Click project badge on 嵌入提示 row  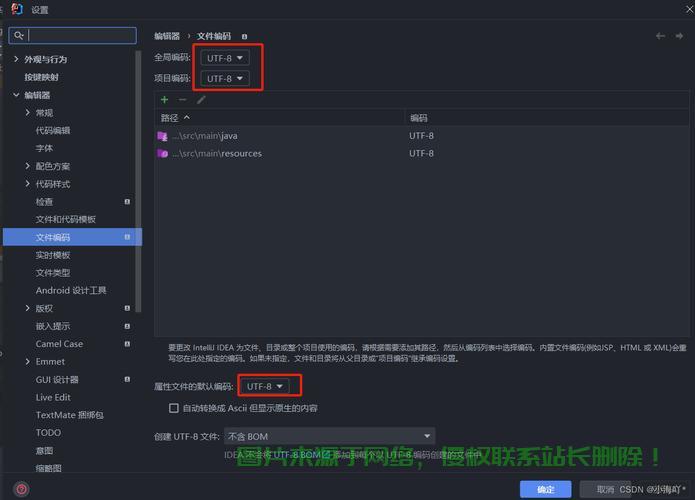point(127,326)
